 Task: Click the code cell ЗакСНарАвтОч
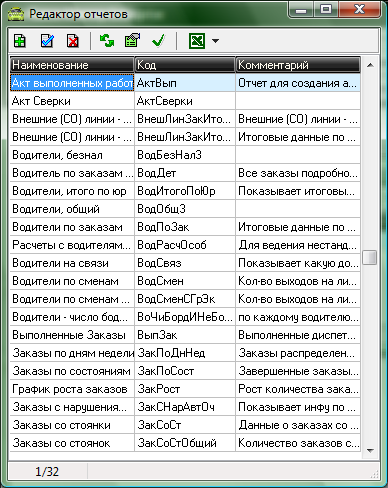coord(185,407)
